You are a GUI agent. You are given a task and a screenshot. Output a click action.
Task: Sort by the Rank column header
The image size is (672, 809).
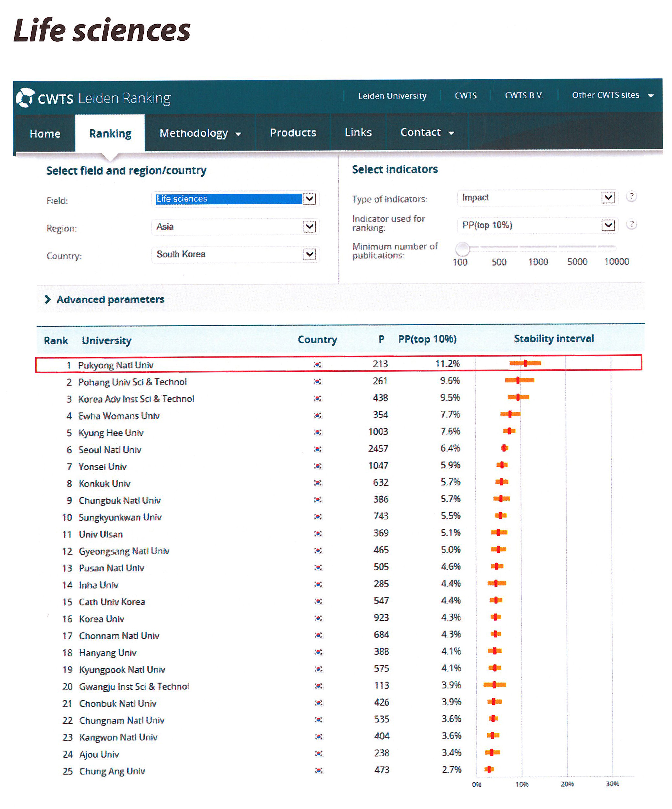[56, 341]
